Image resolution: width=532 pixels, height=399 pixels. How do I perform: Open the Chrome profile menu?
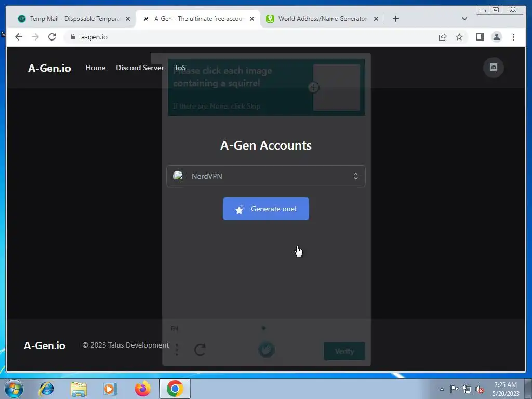pyautogui.click(x=496, y=37)
